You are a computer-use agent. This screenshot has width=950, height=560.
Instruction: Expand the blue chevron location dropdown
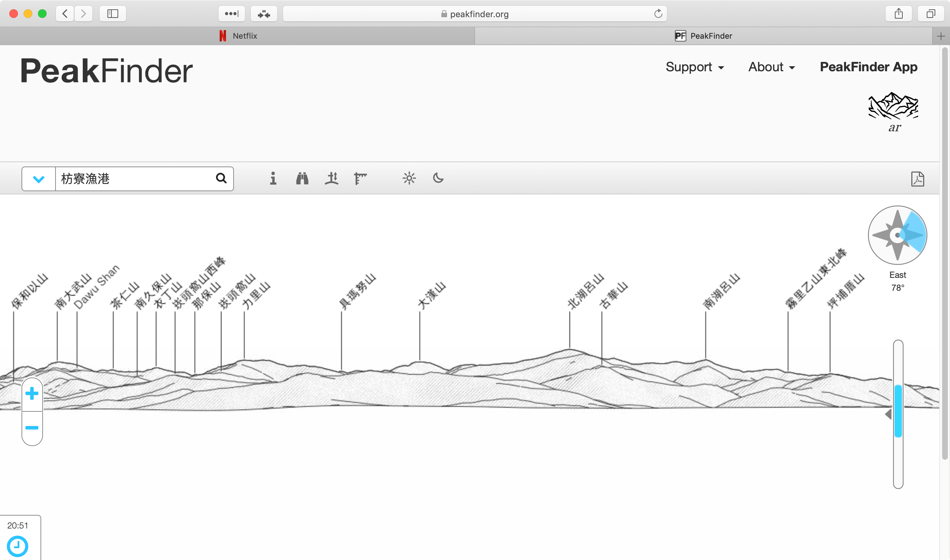[x=38, y=179]
